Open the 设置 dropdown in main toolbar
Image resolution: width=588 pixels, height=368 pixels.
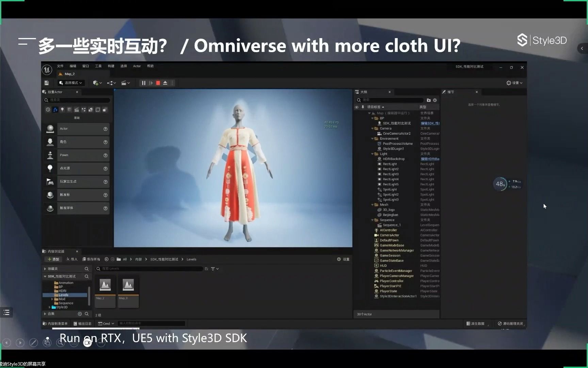514,83
